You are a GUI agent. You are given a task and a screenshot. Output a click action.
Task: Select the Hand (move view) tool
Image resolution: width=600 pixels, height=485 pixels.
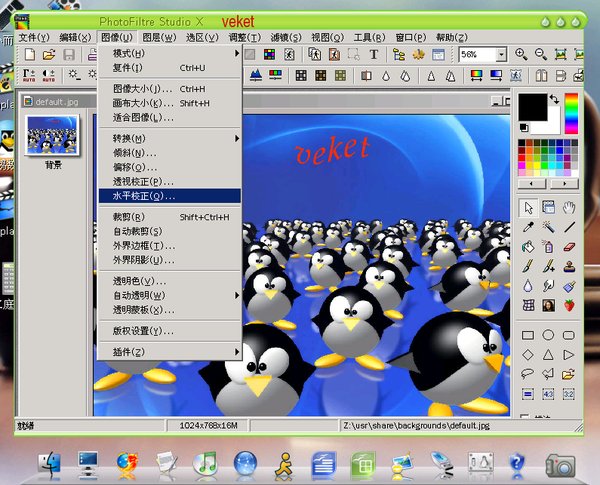pos(568,207)
